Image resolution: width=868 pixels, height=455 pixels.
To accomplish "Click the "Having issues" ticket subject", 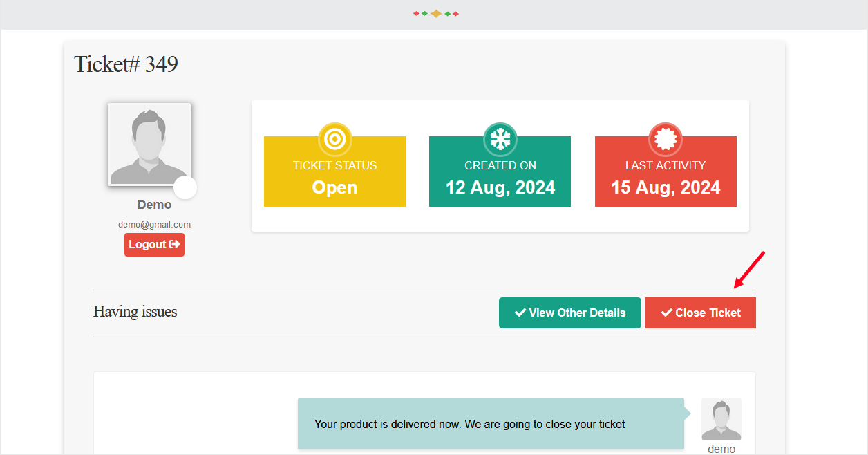I will [135, 312].
